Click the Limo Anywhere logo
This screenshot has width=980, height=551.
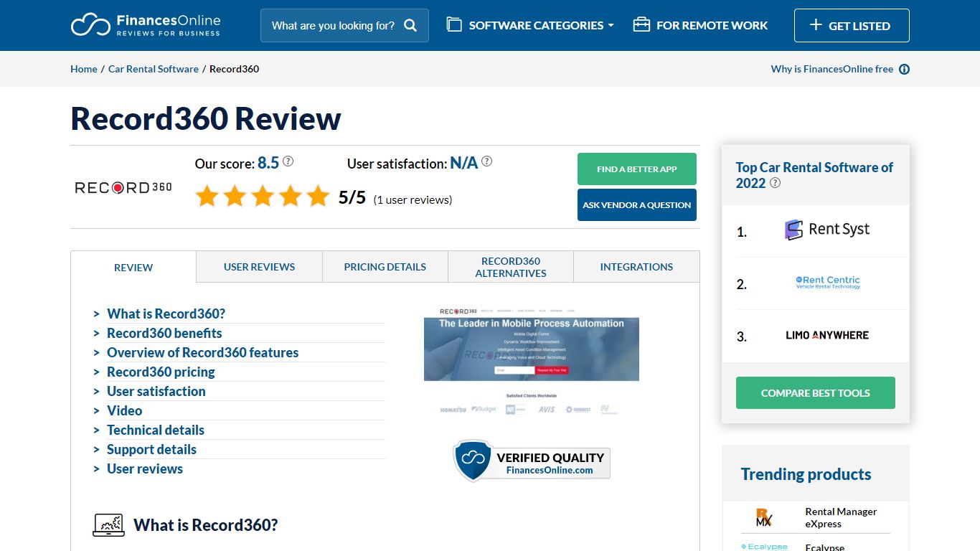click(827, 335)
